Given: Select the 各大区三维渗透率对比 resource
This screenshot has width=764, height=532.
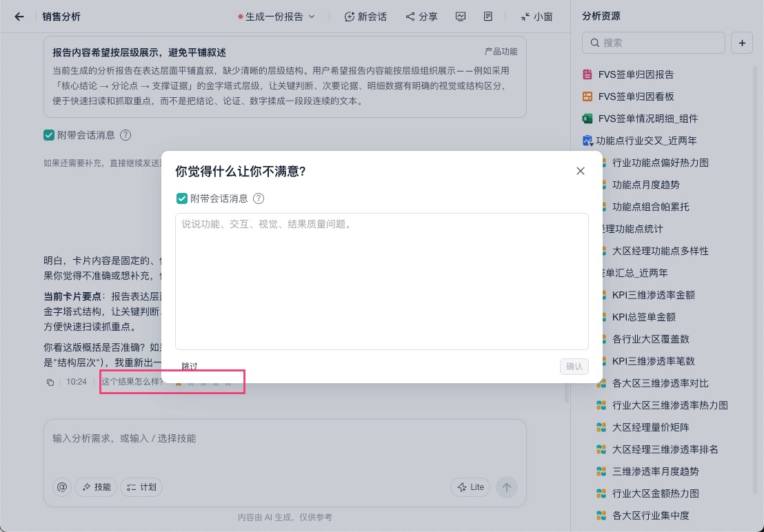Looking at the screenshot, I should [660, 383].
